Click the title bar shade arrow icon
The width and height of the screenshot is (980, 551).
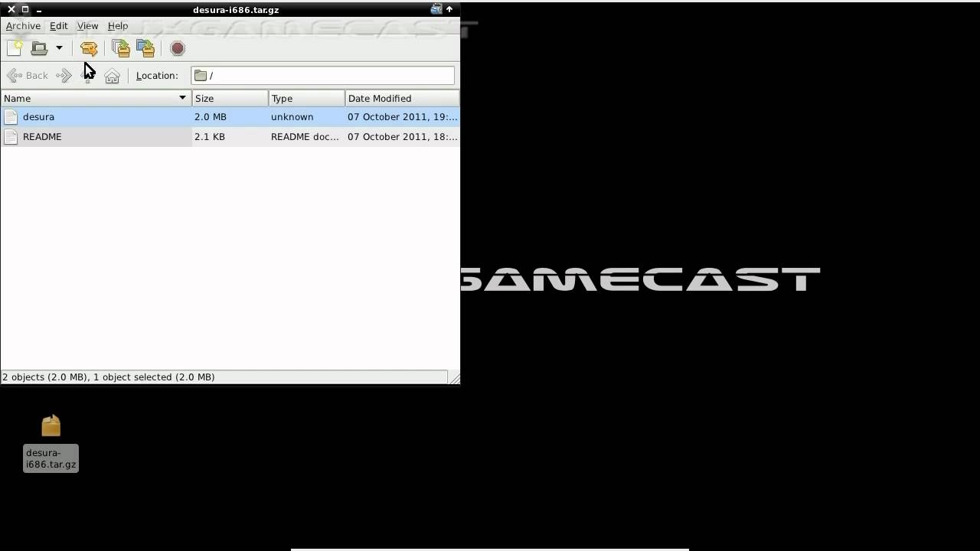(449, 9)
